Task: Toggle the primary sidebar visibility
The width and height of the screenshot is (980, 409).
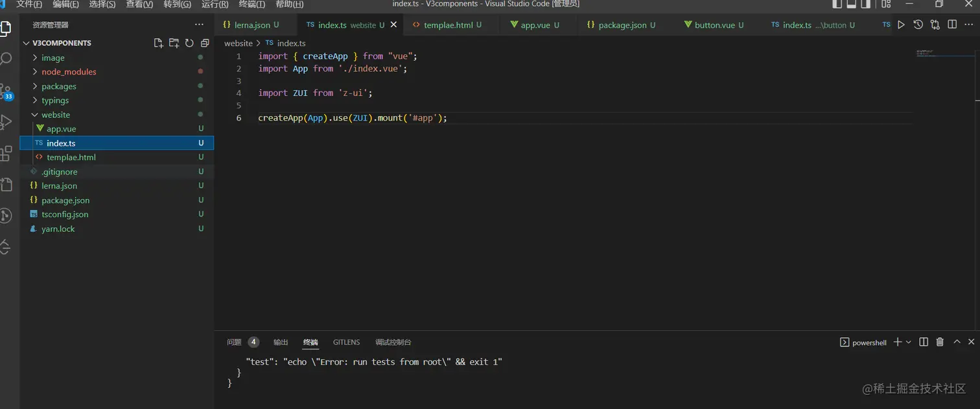Action: (837, 4)
